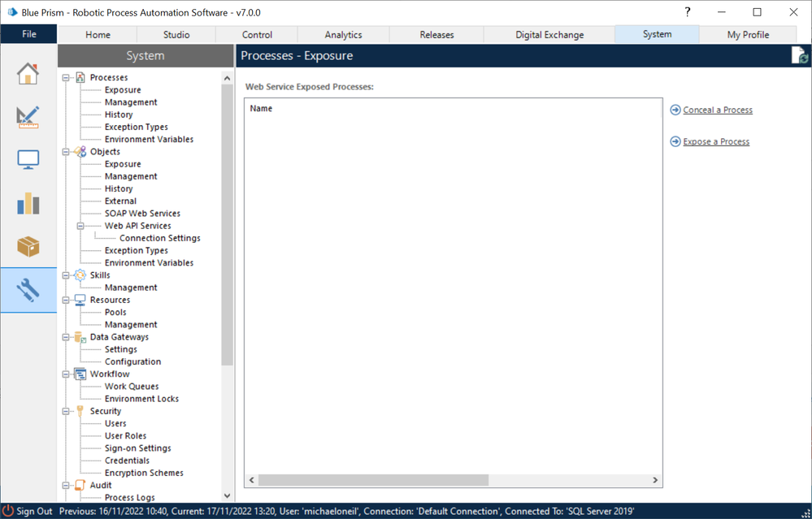Open the help question mark button

(687, 12)
